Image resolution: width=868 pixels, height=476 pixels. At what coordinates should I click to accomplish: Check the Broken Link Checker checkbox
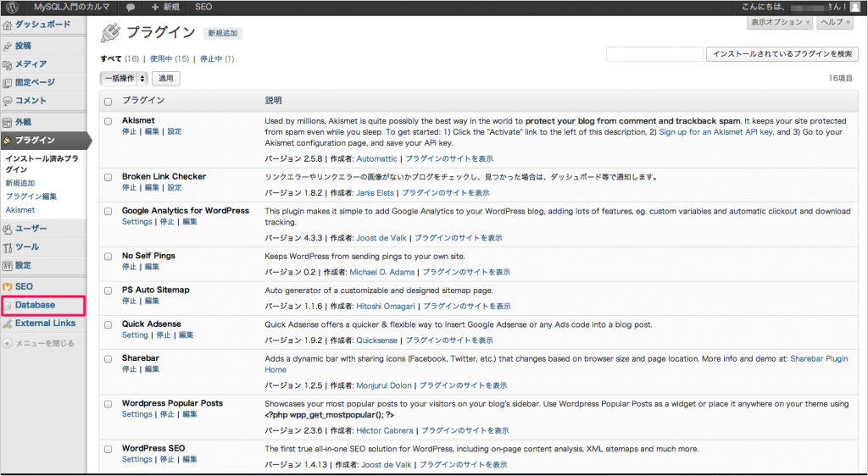coord(108,178)
